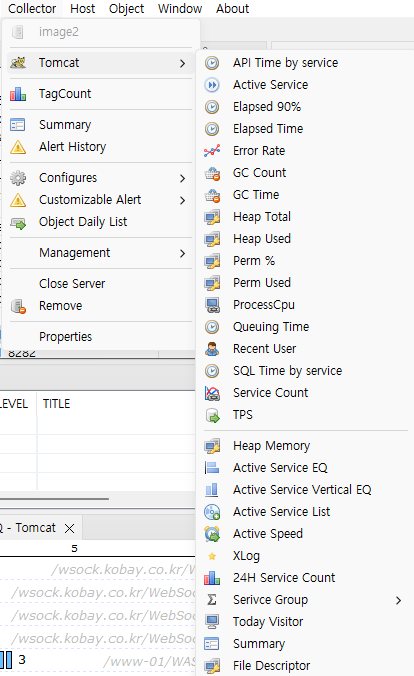Expand the Management submenu arrow
Screen dimensions: 414x676
click(182, 254)
